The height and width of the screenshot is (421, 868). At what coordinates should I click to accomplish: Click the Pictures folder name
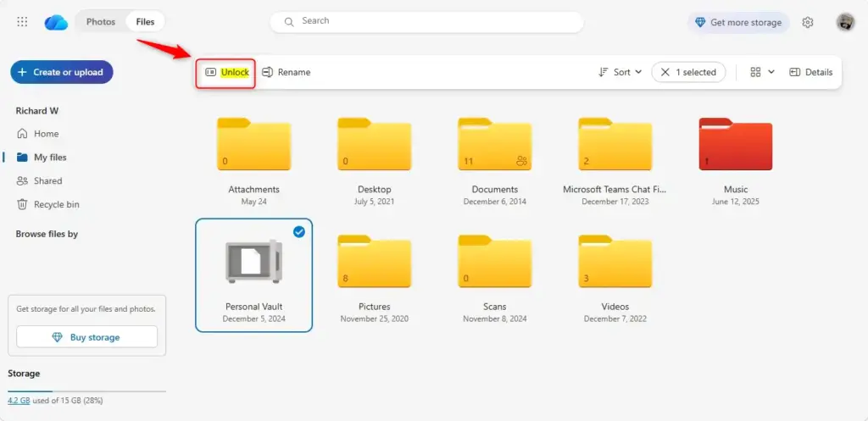[375, 307]
